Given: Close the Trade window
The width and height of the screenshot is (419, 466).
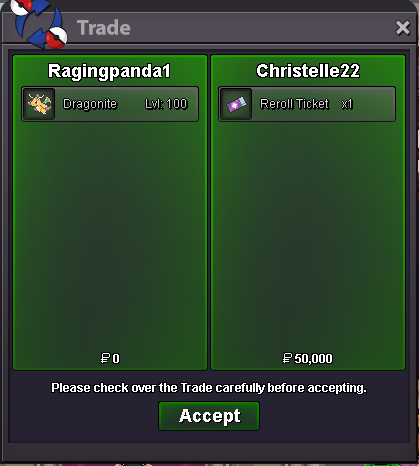Looking at the screenshot, I should 403,28.
